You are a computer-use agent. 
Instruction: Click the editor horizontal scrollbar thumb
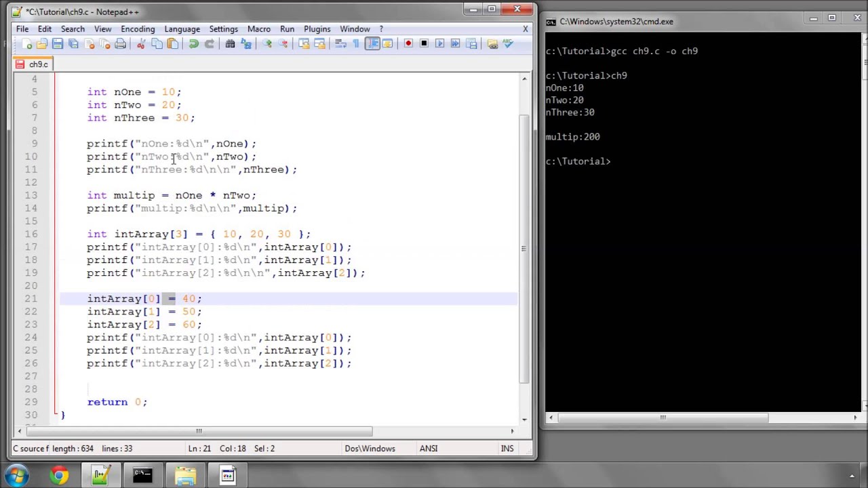click(199, 430)
